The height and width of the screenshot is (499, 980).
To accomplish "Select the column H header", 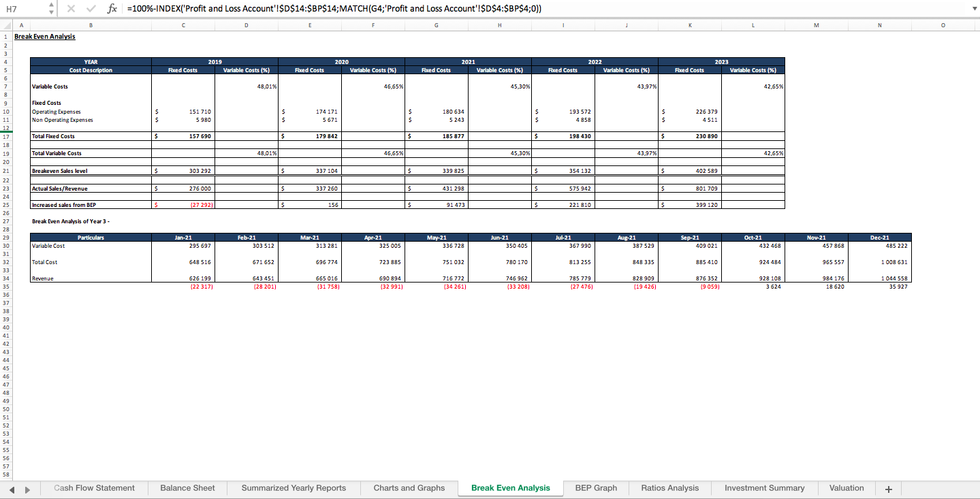I will (499, 25).
